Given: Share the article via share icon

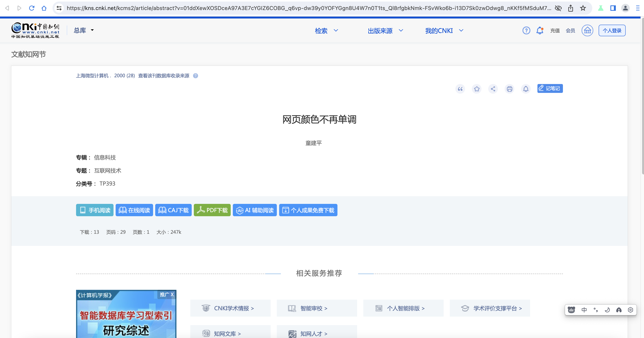Looking at the screenshot, I should (x=493, y=89).
